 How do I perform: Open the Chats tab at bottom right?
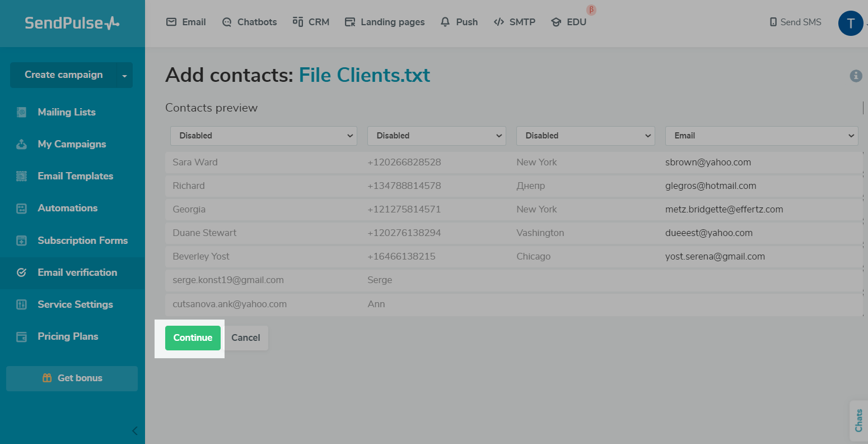point(858,420)
